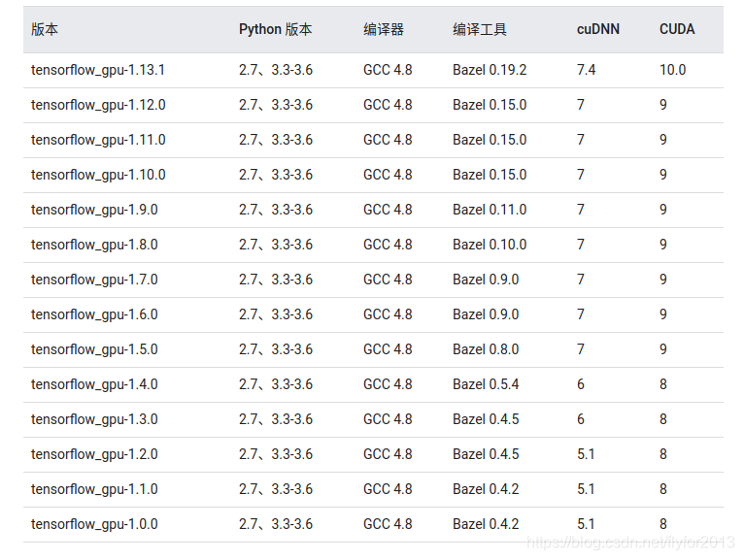Image resolution: width=744 pixels, height=560 pixels.
Task: Select the tensorflow_gpu-1.5.0 version cell
Action: coord(94,349)
